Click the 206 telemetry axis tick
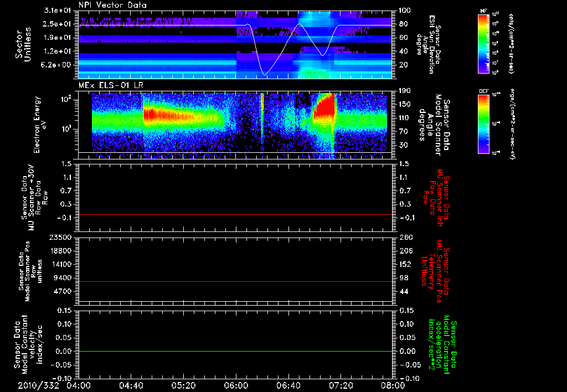This screenshot has height=392, width=567. tap(405, 251)
